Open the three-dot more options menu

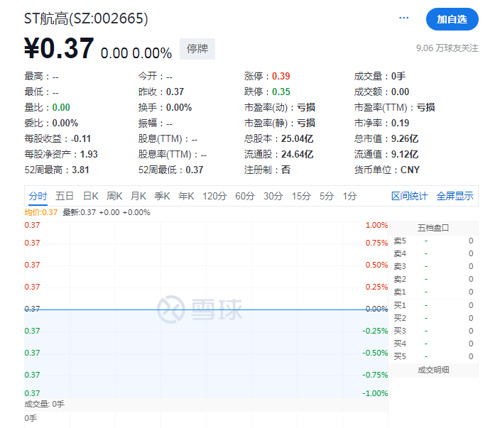(404, 18)
